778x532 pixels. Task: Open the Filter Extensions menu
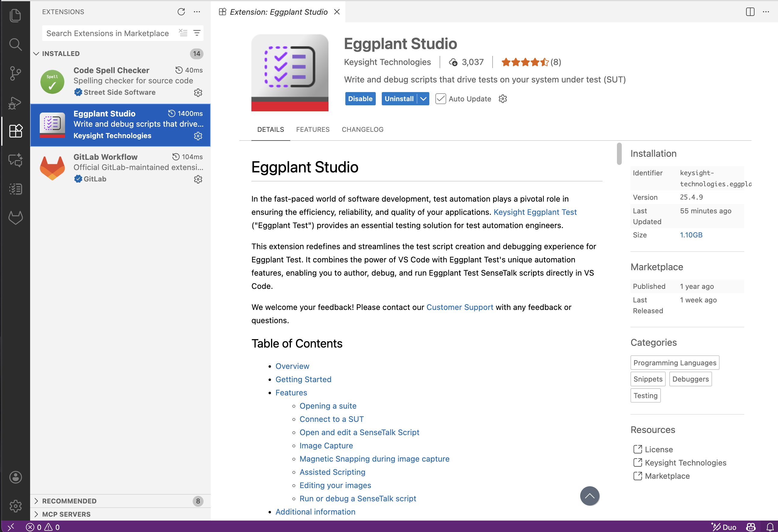197,33
